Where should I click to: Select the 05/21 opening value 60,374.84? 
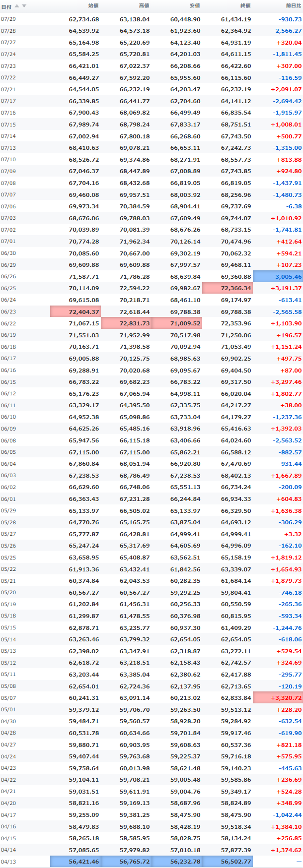pyautogui.click(x=84, y=581)
